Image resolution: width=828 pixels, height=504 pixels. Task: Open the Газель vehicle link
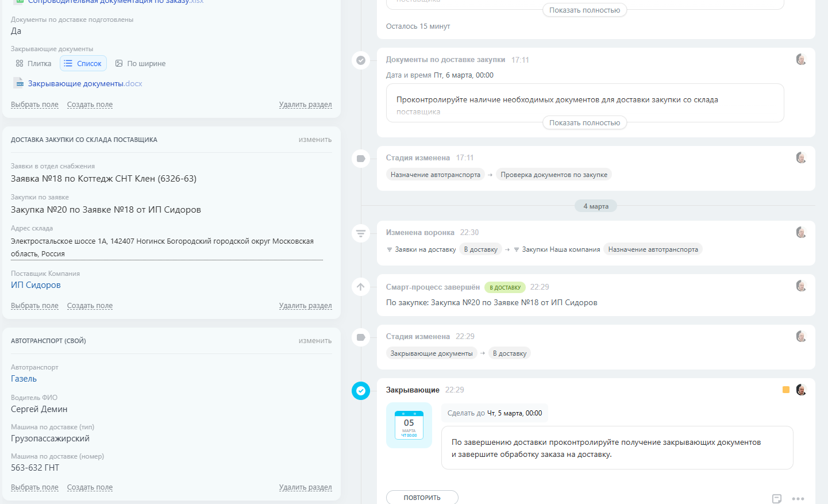[24, 379]
